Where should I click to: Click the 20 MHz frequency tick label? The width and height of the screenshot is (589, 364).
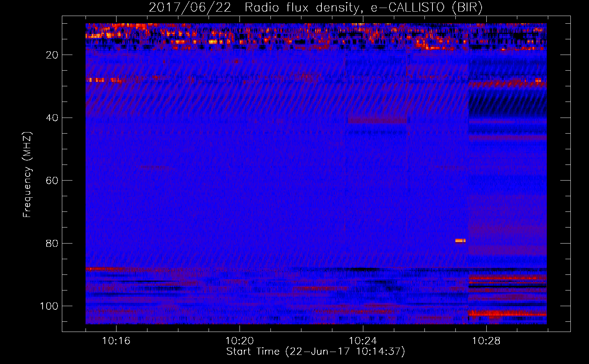[52, 55]
